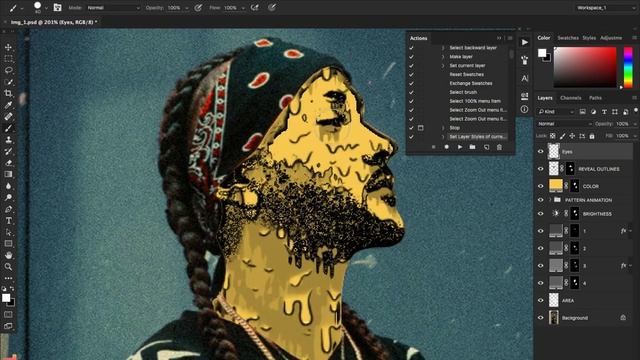640x360 pixels.
Task: Click the Flow 100% value field
Action: click(x=230, y=8)
